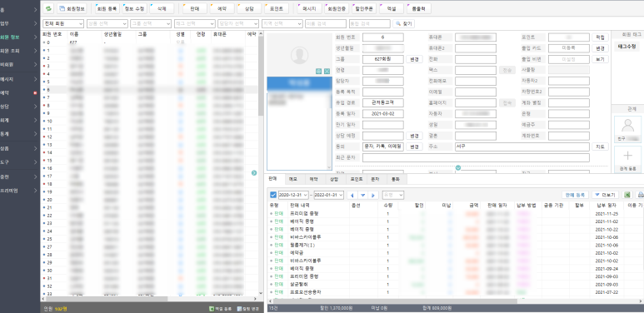Click the 판매 등록 button
The height and width of the screenshot is (313, 644).
tap(576, 195)
